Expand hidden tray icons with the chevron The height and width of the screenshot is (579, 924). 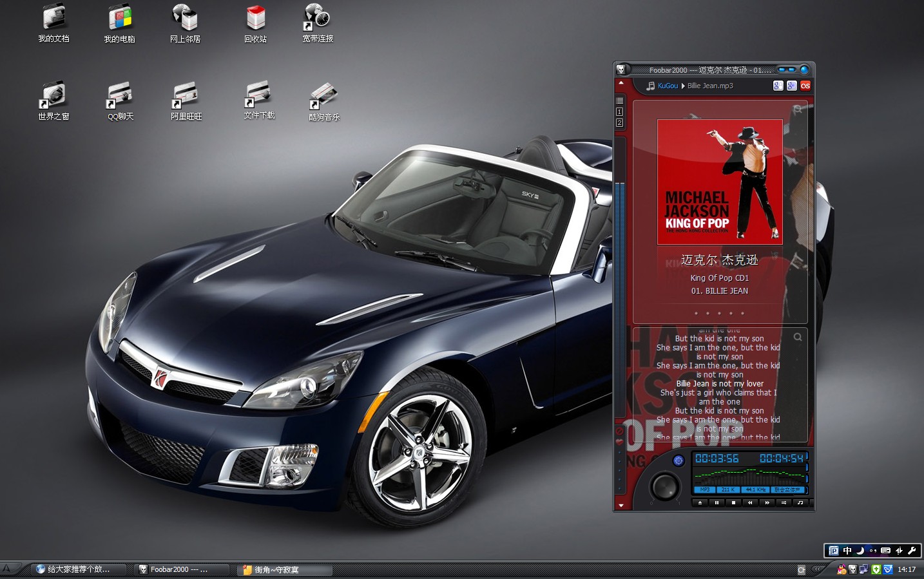pos(818,569)
